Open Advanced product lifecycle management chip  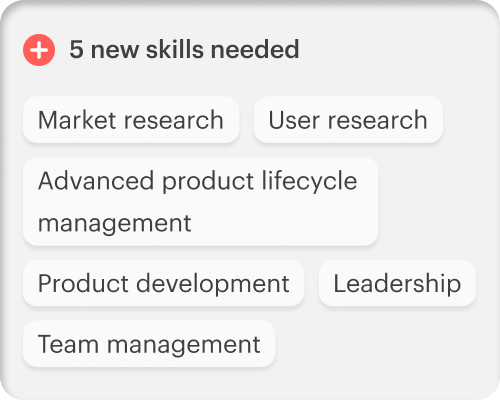[x=201, y=202]
